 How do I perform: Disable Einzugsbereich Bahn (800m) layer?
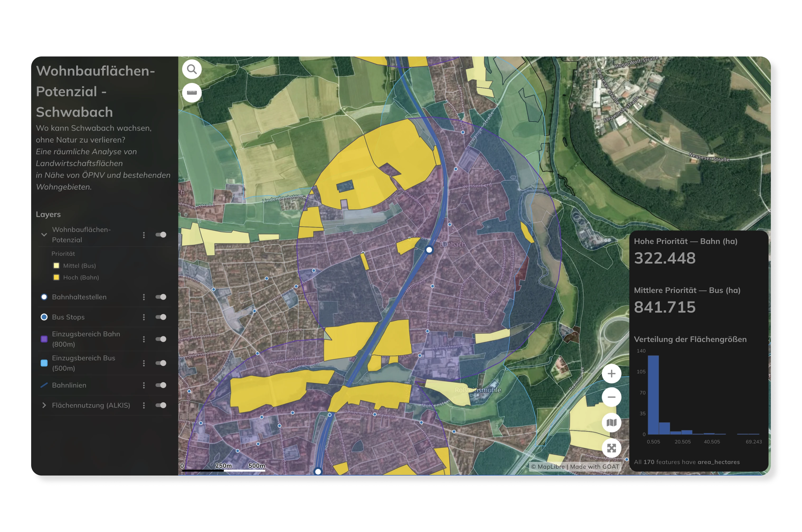[x=161, y=339]
